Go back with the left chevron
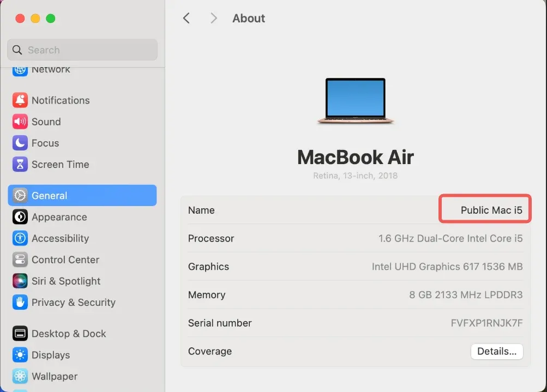547x392 pixels. point(187,18)
